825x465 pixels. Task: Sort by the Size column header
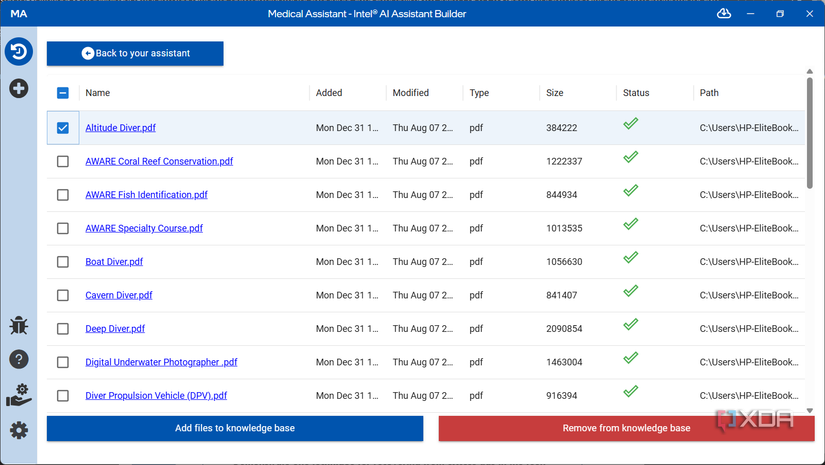(x=555, y=93)
